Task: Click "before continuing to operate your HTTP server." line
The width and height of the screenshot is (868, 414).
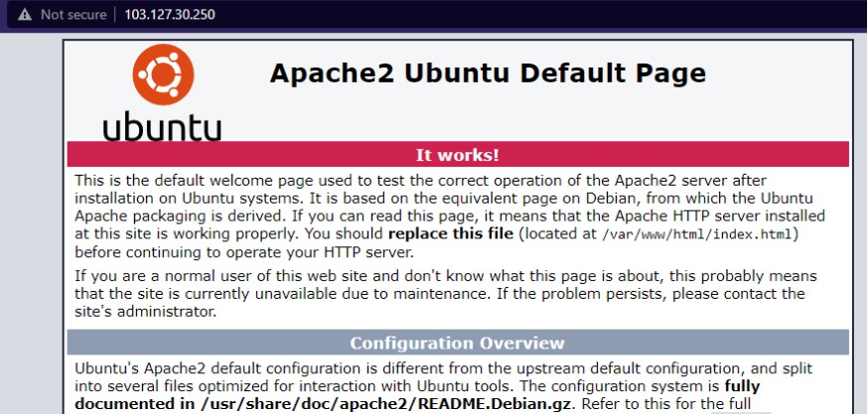Action: pyautogui.click(x=244, y=252)
